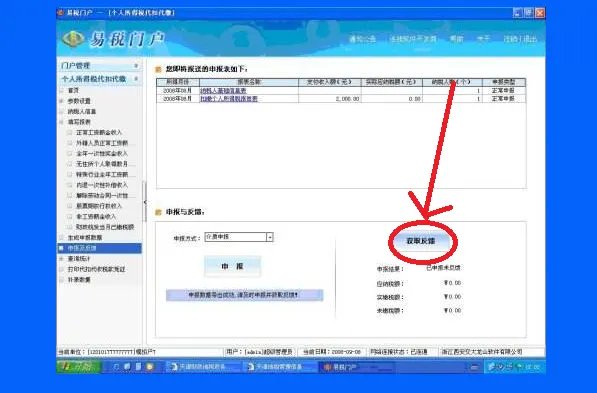Open 纳税人信息 in the sidebar
The image size is (597, 393).
[x=82, y=112]
